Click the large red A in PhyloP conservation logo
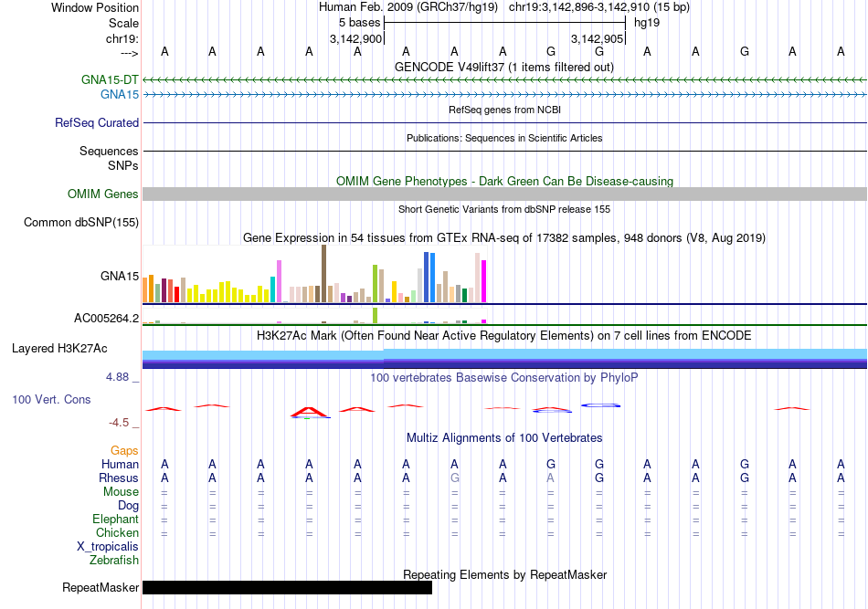Viewport: 868px width, 609px height. point(309,412)
